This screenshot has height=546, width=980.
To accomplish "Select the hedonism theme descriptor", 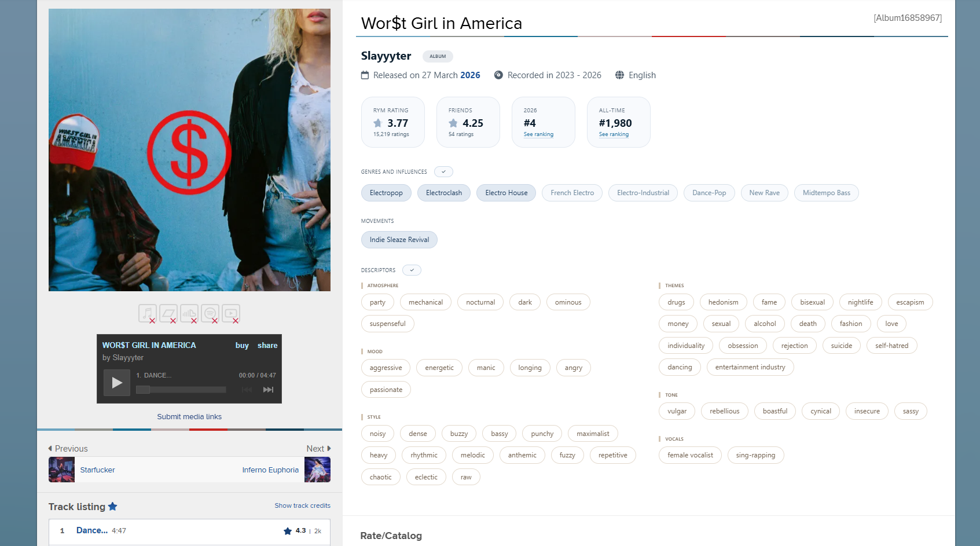I will pyautogui.click(x=723, y=302).
